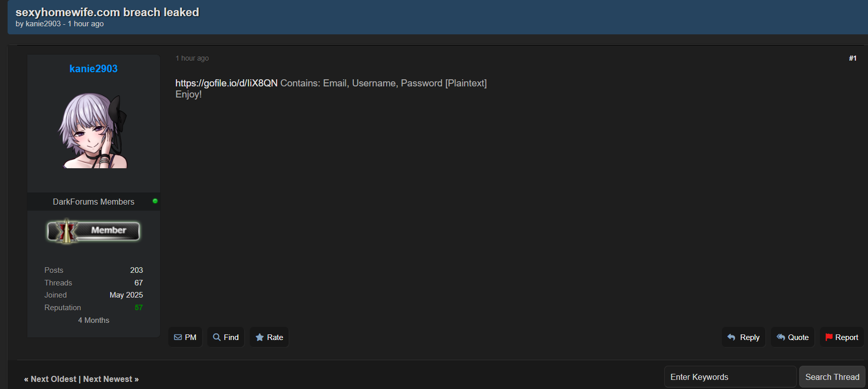Click the Reply arrow icon

coord(732,337)
